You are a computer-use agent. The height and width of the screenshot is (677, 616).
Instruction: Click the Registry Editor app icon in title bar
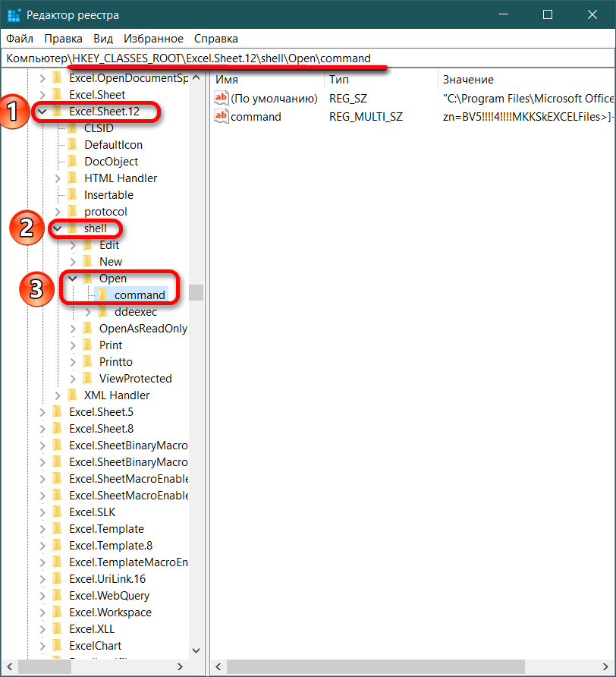pos(14,15)
